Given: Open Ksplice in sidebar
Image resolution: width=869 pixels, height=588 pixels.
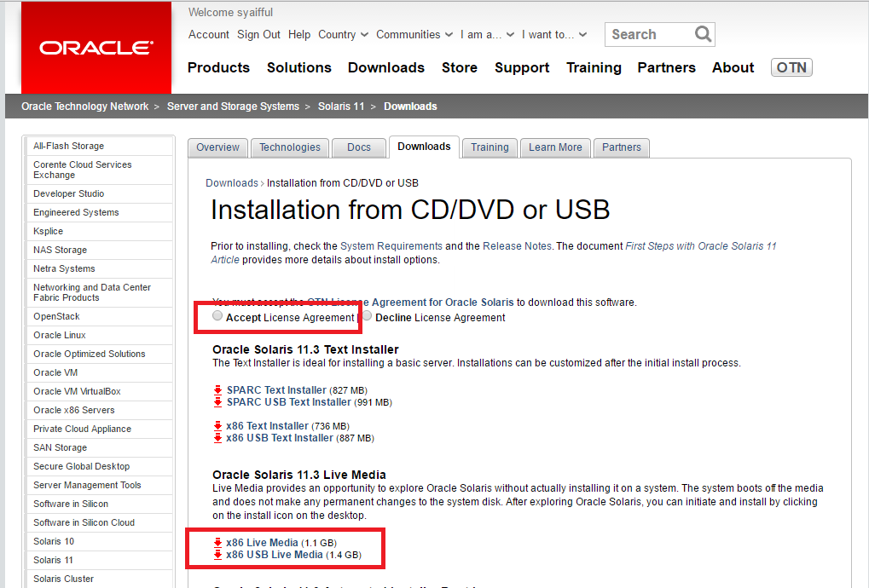Looking at the screenshot, I should click(99, 232).
